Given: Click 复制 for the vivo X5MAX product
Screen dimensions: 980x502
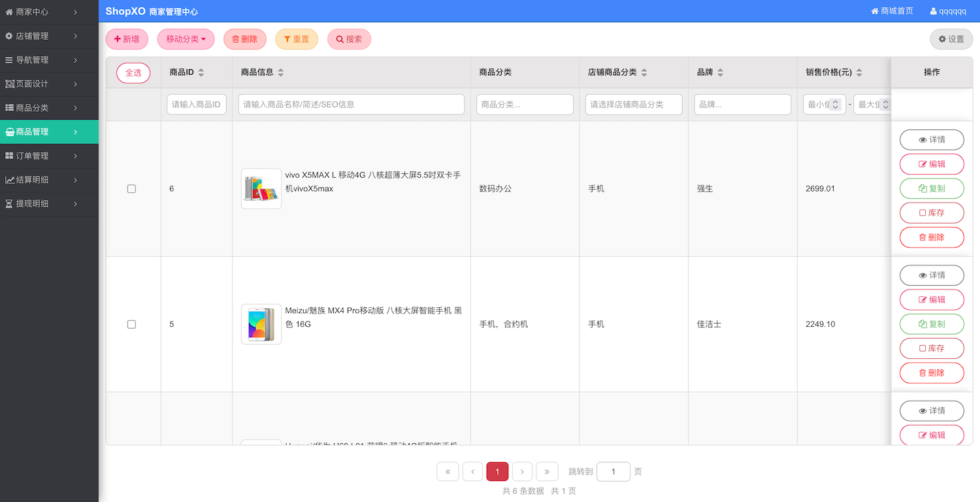Looking at the screenshot, I should [932, 188].
